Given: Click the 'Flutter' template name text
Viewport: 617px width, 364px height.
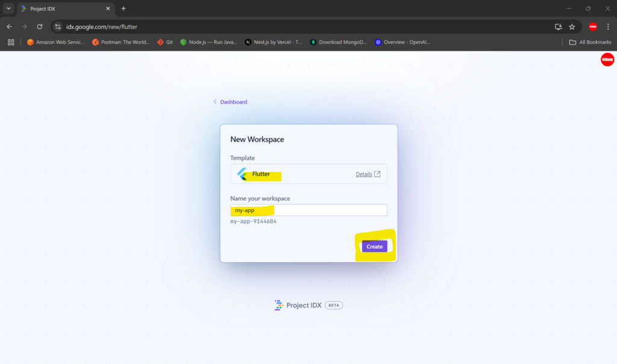Looking at the screenshot, I should pyautogui.click(x=261, y=174).
